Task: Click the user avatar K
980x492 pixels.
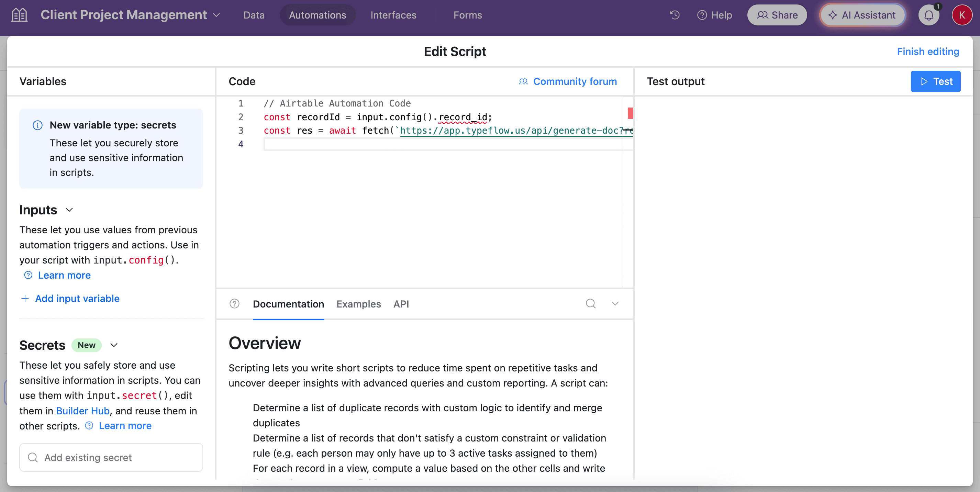Action: 962,15
